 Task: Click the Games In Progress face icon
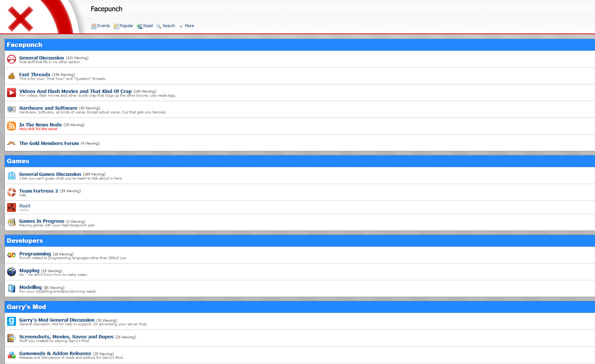pyautogui.click(x=12, y=222)
